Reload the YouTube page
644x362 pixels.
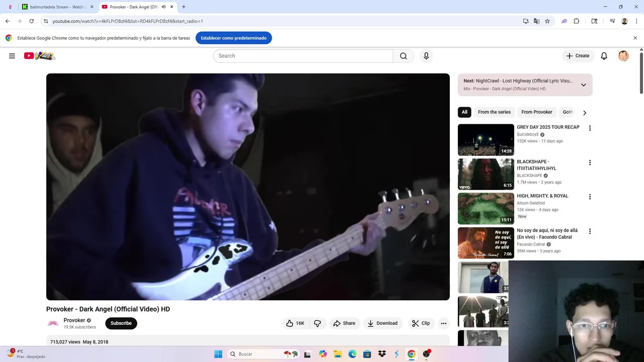coord(31,21)
